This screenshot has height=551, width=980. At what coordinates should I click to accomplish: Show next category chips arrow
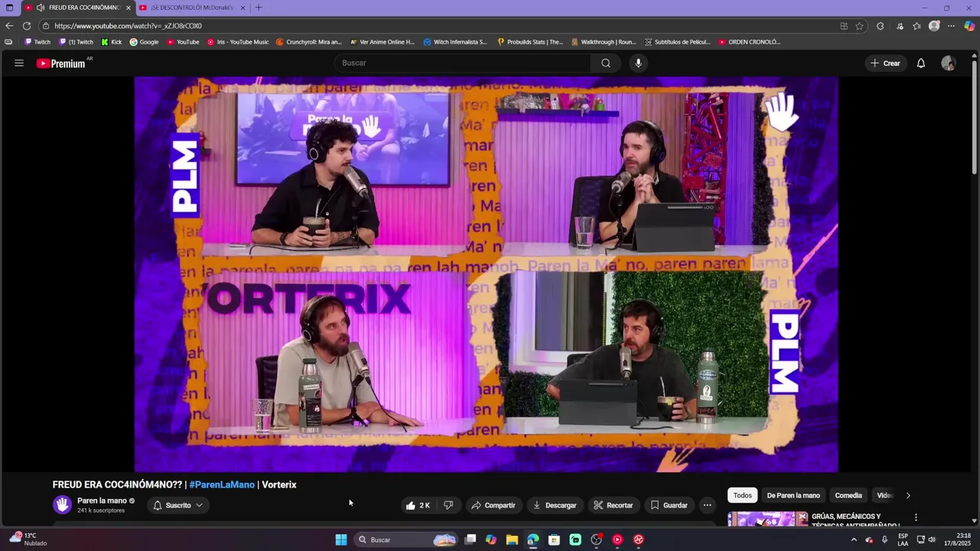pos(908,495)
